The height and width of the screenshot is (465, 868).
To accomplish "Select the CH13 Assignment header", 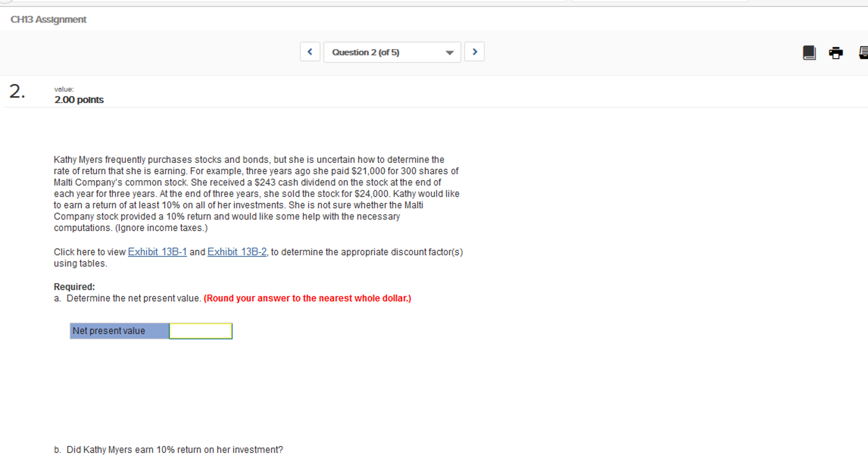I will pyautogui.click(x=48, y=19).
